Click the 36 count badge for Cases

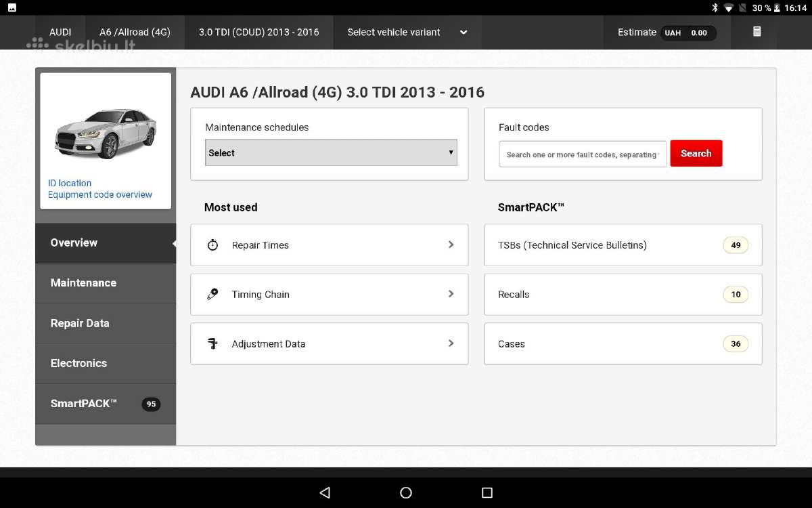[x=736, y=344]
